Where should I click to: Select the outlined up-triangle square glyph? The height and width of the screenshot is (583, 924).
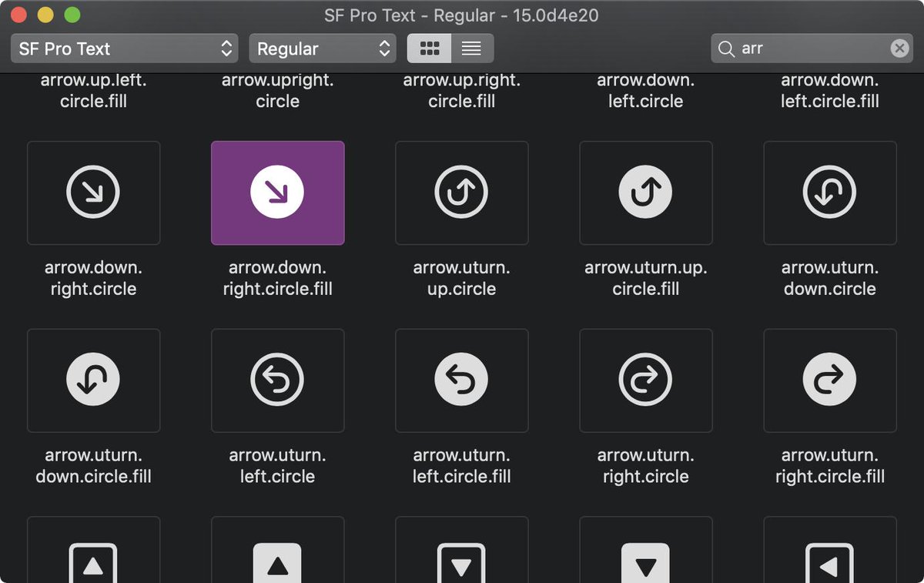(x=93, y=550)
